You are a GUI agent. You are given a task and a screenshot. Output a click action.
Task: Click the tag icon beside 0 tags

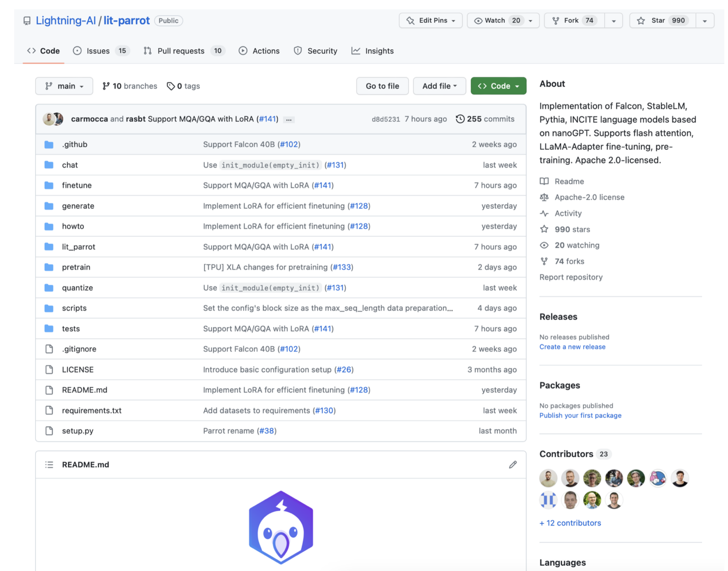coord(171,86)
